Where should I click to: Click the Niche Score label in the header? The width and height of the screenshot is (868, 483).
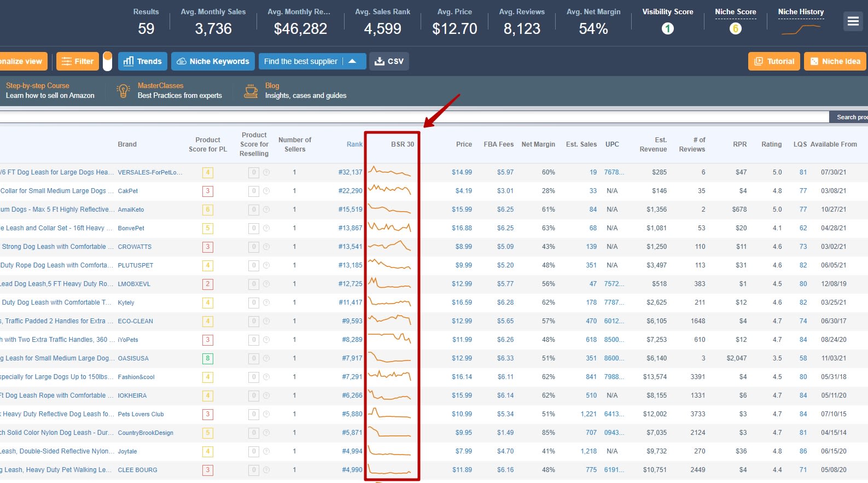coord(736,11)
